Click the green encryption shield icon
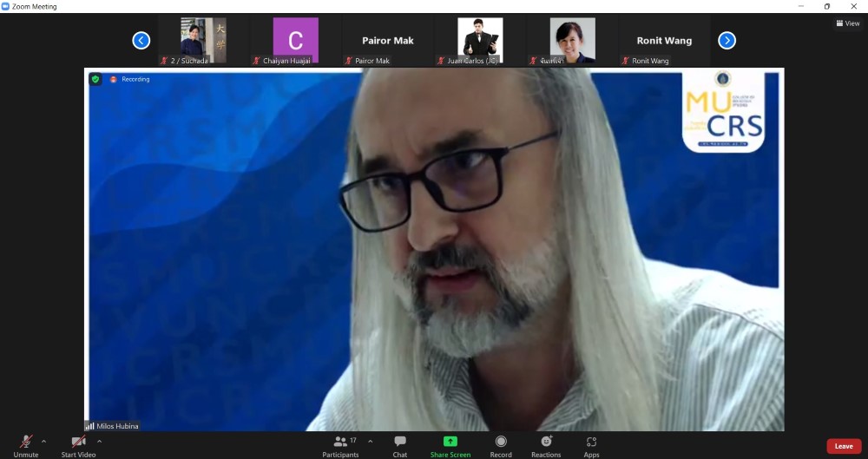Screen dimensions: 868x459 click(95, 79)
